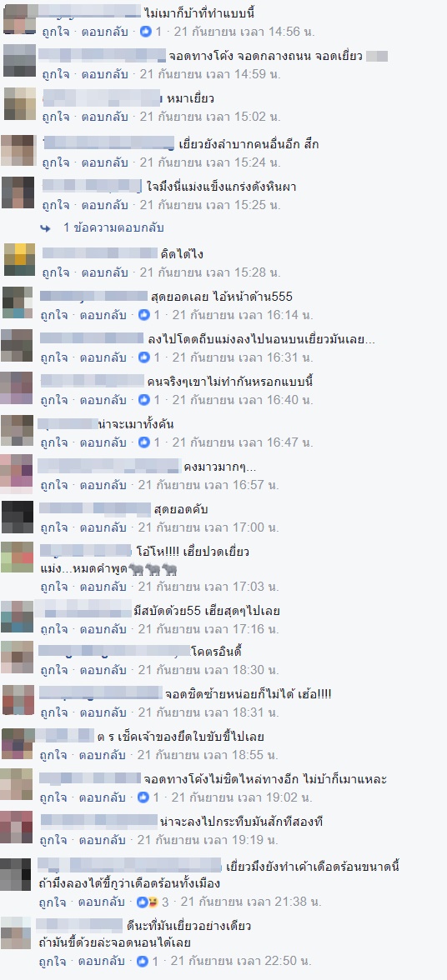This screenshot has width=447, height=980.
Task: Expand the 1 ข้อความตอบกลับ reply thread
Action: click(x=113, y=228)
